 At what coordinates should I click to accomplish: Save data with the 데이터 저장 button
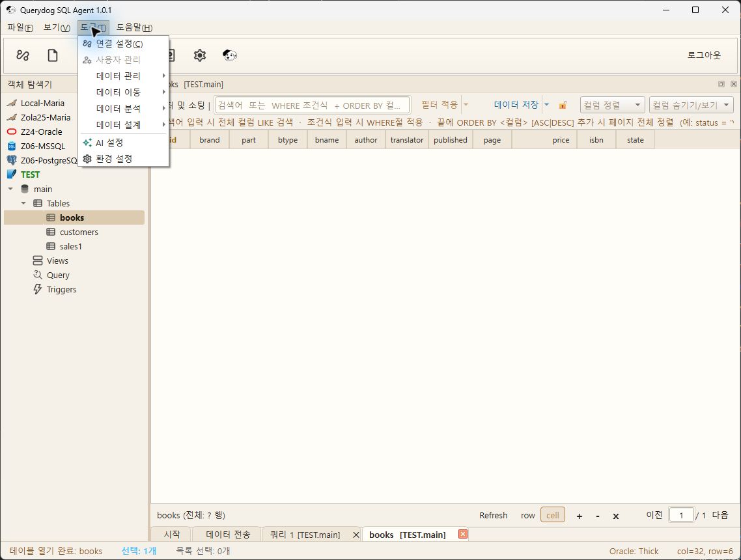[516, 104]
